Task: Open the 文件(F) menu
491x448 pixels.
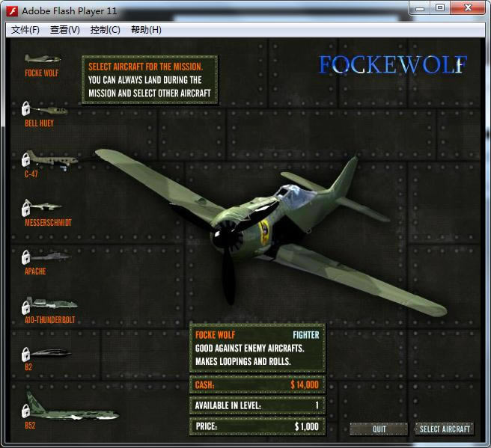Action: pyautogui.click(x=25, y=30)
